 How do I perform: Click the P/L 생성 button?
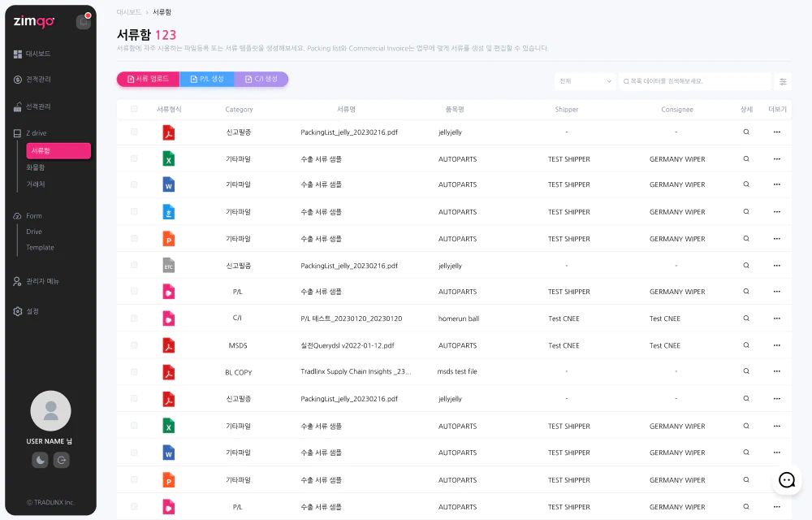[x=206, y=79]
